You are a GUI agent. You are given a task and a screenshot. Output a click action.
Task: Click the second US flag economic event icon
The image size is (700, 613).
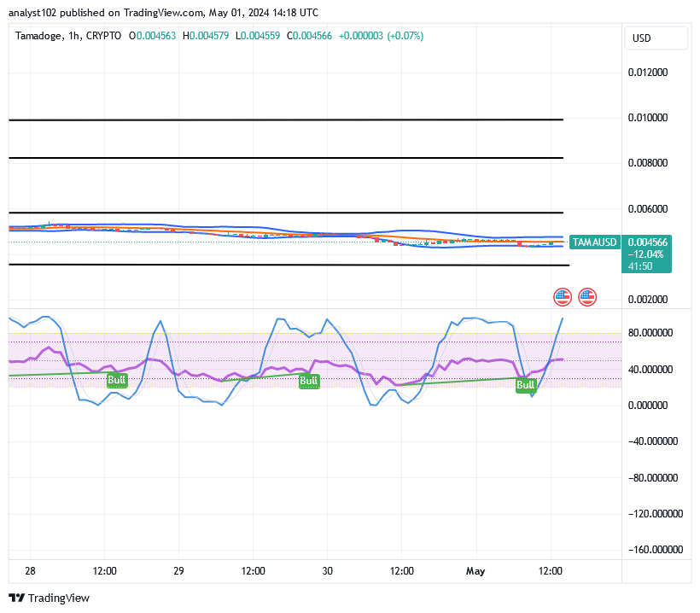pos(587,297)
